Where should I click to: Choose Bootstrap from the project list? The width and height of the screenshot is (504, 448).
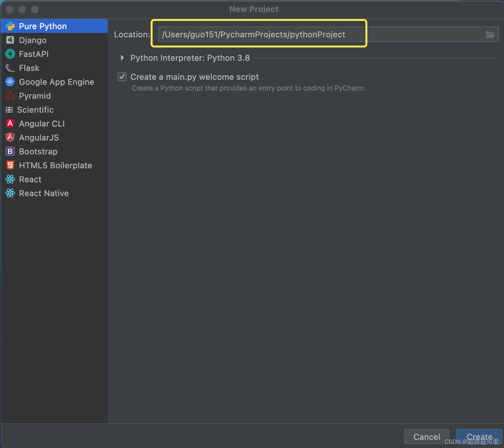(x=54, y=152)
